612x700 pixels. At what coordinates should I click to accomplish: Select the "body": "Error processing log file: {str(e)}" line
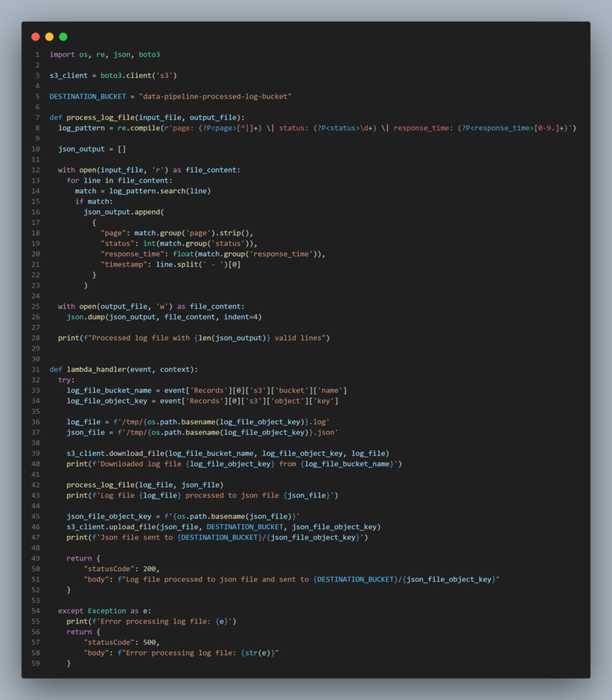pos(181,653)
